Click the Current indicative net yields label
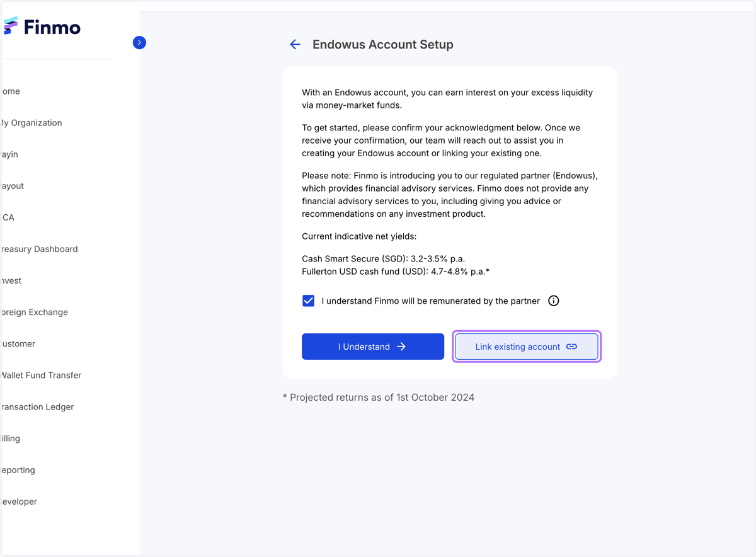The image size is (756, 557). (359, 236)
